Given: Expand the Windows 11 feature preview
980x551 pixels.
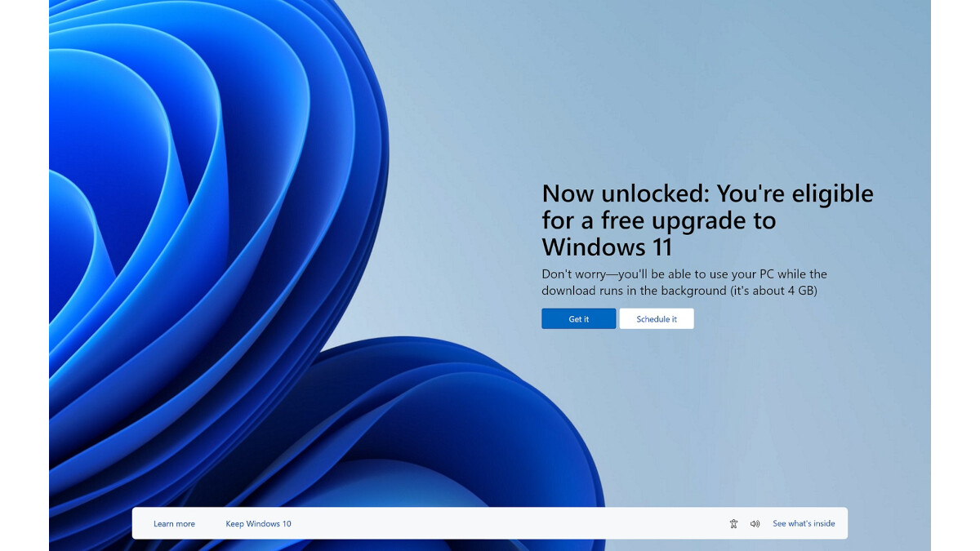Looking at the screenshot, I should click(804, 523).
